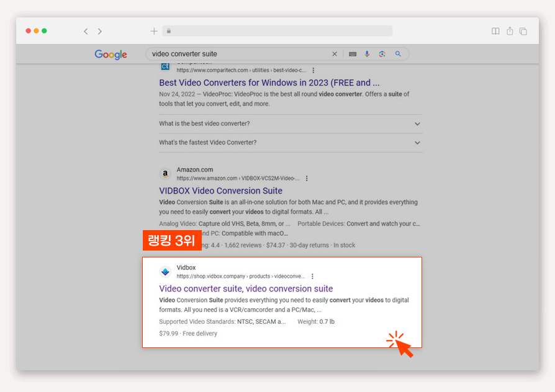Start voice search with the microphone
The width and height of the screenshot is (555, 392).
pos(367,54)
